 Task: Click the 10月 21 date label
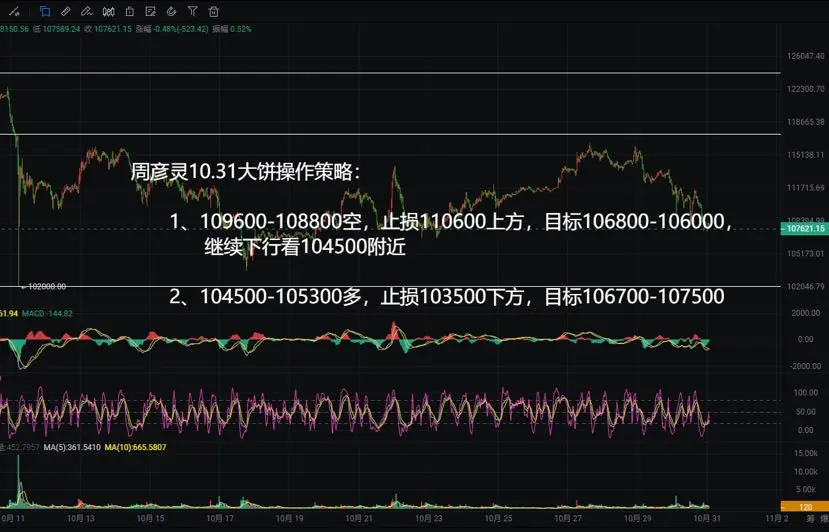point(359,519)
